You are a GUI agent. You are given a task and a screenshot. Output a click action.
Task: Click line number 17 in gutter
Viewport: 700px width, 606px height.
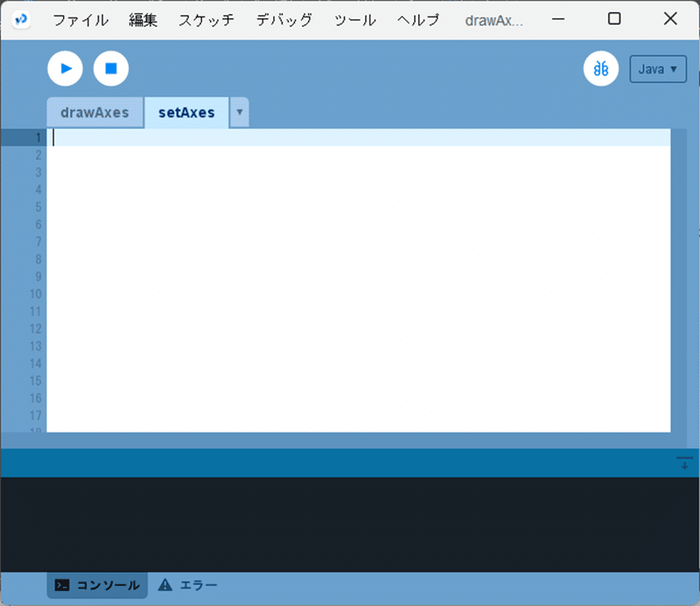click(x=36, y=416)
